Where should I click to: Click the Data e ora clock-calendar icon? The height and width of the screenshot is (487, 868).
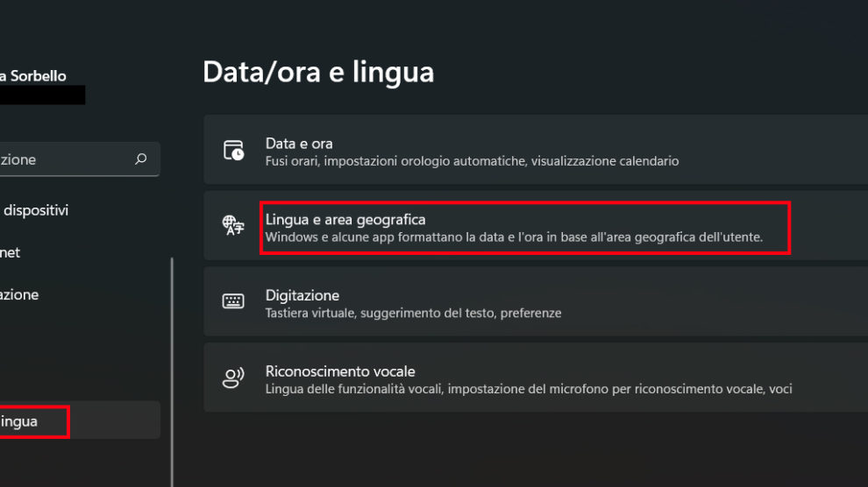pyautogui.click(x=233, y=150)
